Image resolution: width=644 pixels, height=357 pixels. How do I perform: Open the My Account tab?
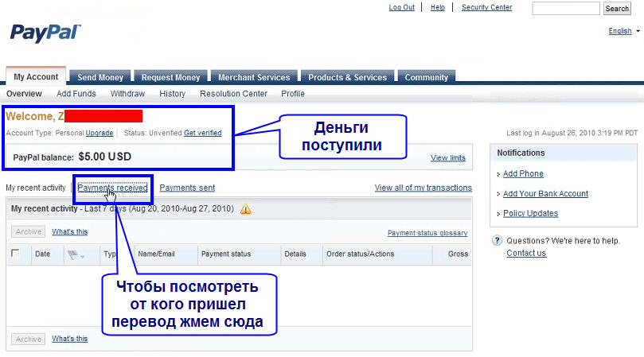pyautogui.click(x=36, y=77)
